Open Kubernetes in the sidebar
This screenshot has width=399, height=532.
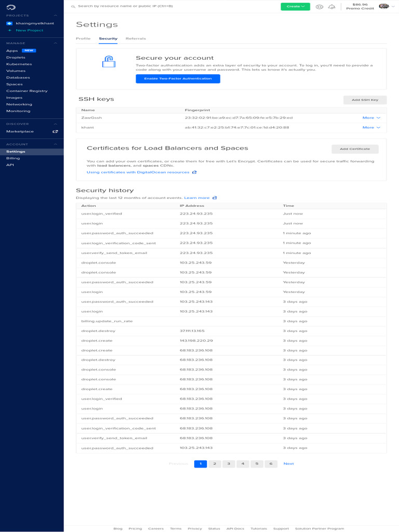[x=19, y=64]
